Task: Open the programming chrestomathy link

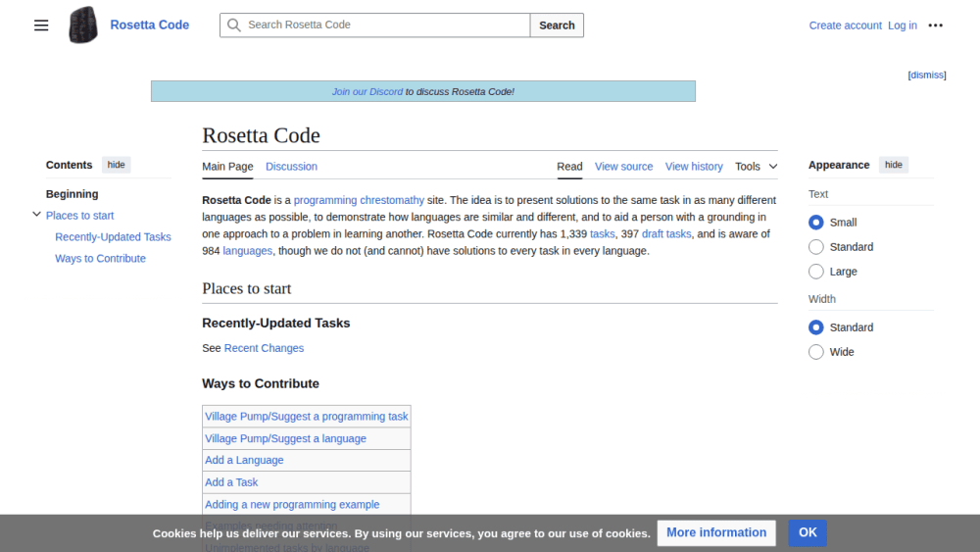Action: 359,200
